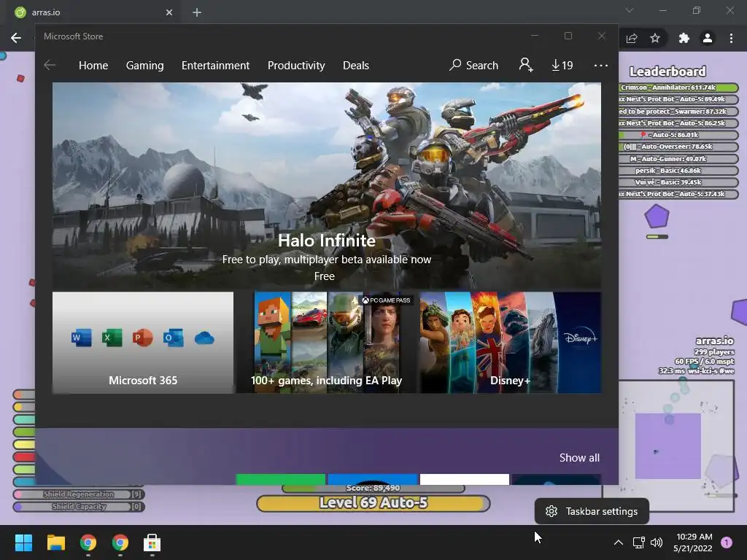Open Chrome extensions puzzle icon

tap(684, 38)
